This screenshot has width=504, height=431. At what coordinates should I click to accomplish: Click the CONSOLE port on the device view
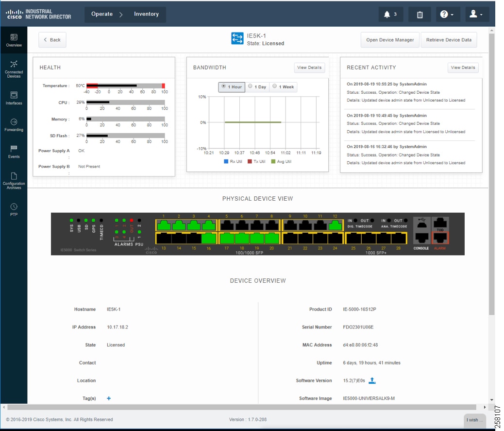pyautogui.click(x=422, y=238)
